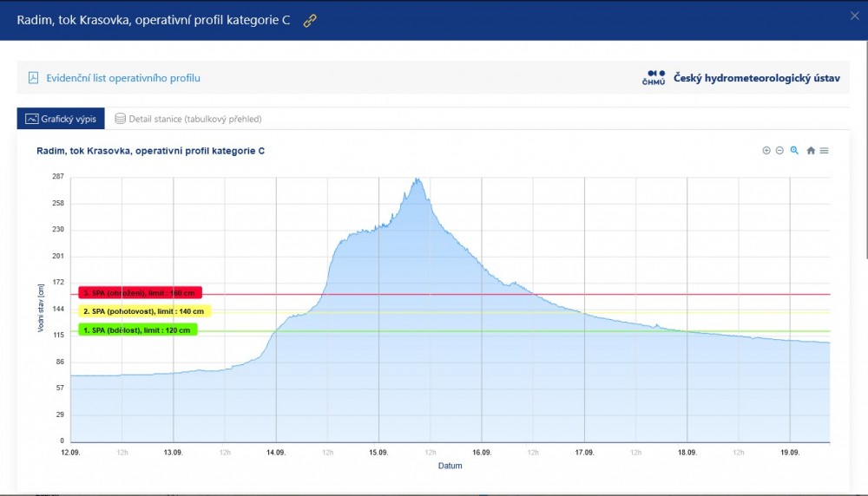Switch to Grafický výpis tab
Image resolution: width=868 pixels, height=496 pixels.
(61, 119)
